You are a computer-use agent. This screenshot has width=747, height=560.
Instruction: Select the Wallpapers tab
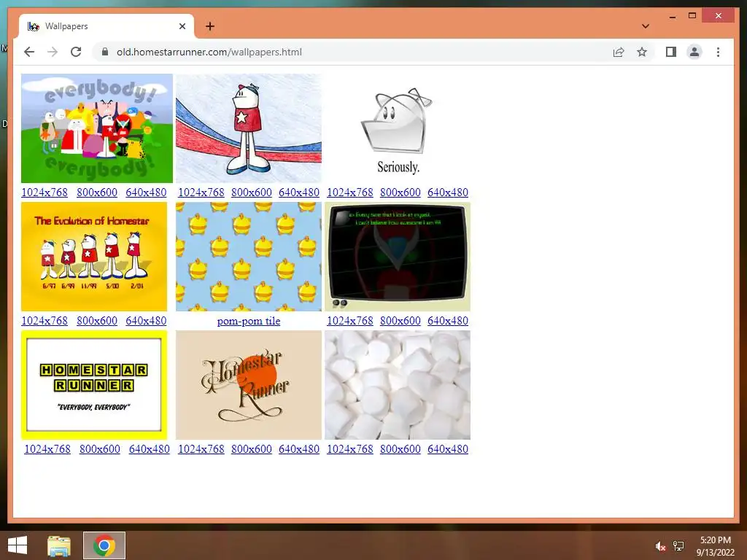coord(107,26)
